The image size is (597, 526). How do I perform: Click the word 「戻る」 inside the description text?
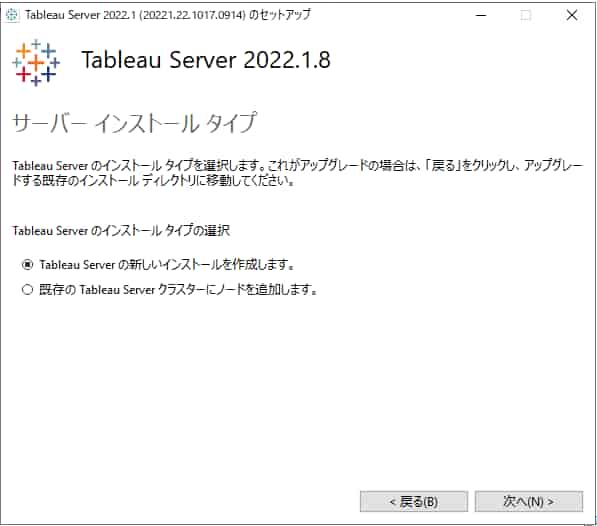[x=443, y=166]
